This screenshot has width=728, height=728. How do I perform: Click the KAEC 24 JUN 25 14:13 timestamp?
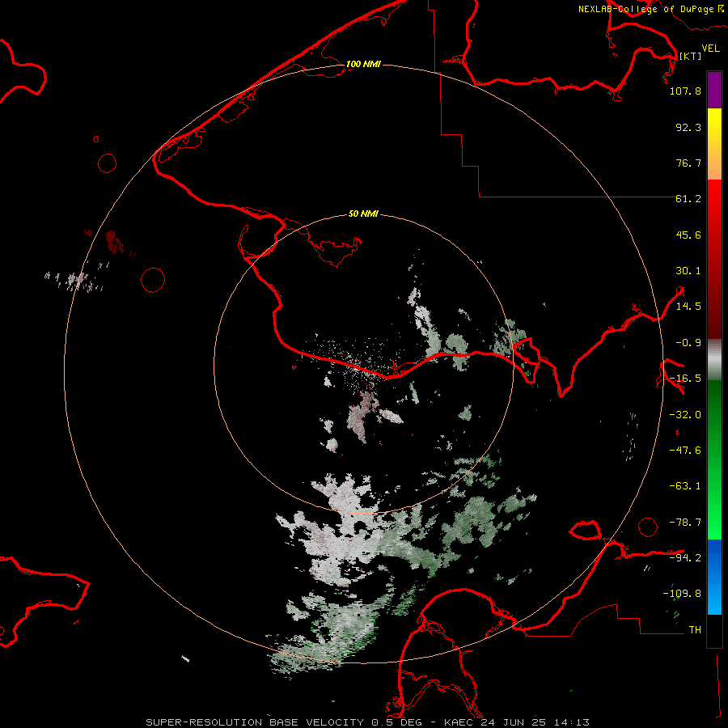[x=517, y=722]
